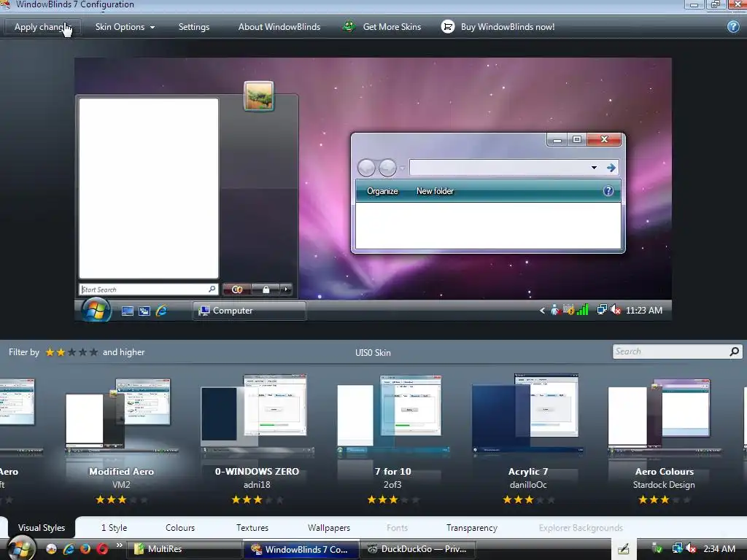Click the preview address bar go arrow
Screen dimensions: 747x560
[611, 168]
